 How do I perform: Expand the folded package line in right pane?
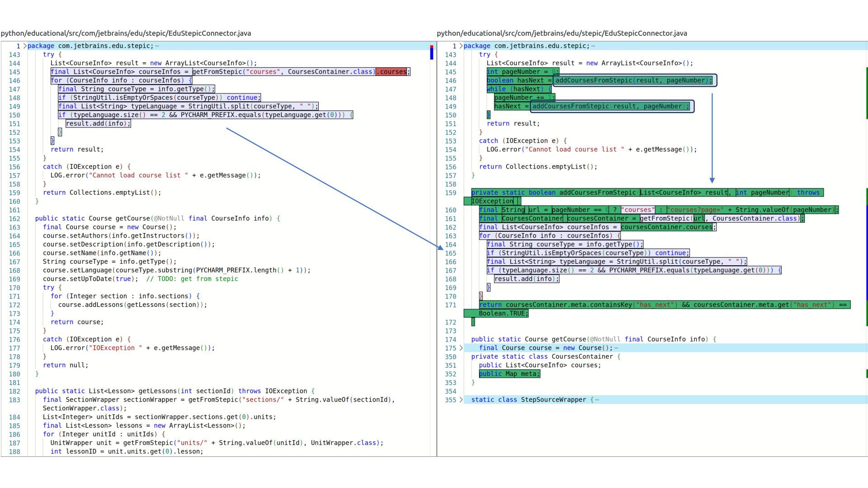point(461,46)
